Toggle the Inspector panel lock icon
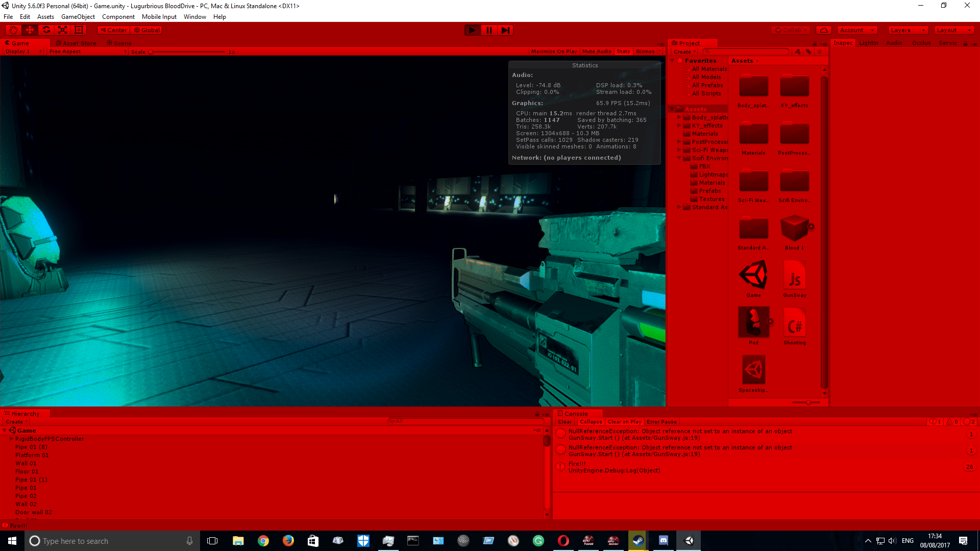980x551 pixels. tap(965, 44)
